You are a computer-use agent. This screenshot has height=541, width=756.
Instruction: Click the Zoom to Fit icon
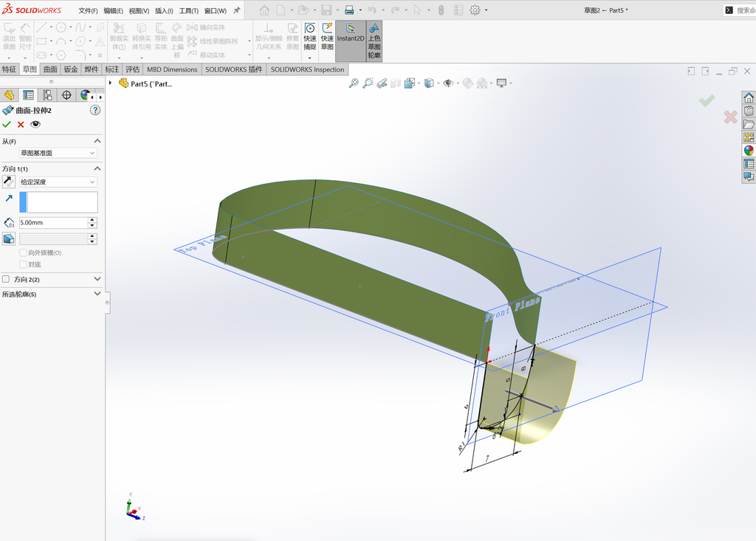tap(354, 83)
